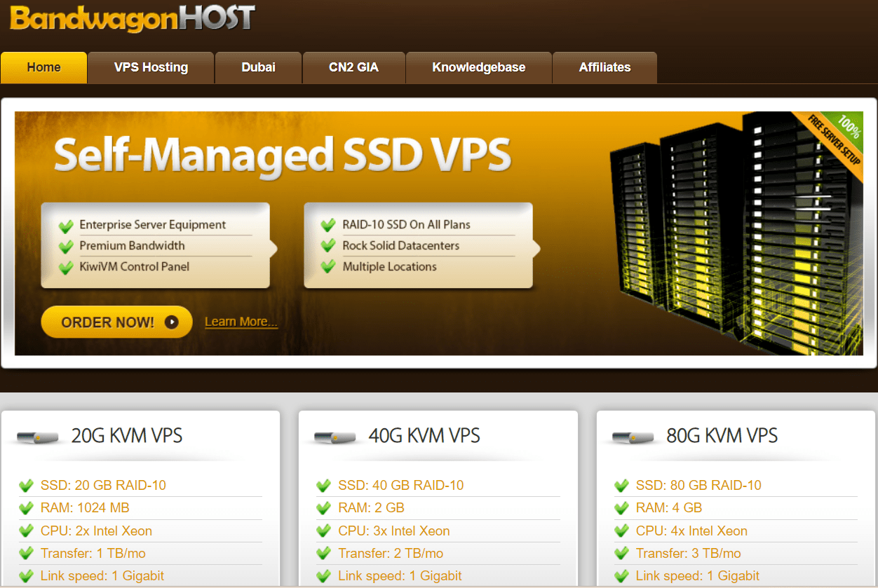Viewport: 878px width, 588px height.
Task: Click the Enterprise Server Equipment text
Action: tap(152, 225)
